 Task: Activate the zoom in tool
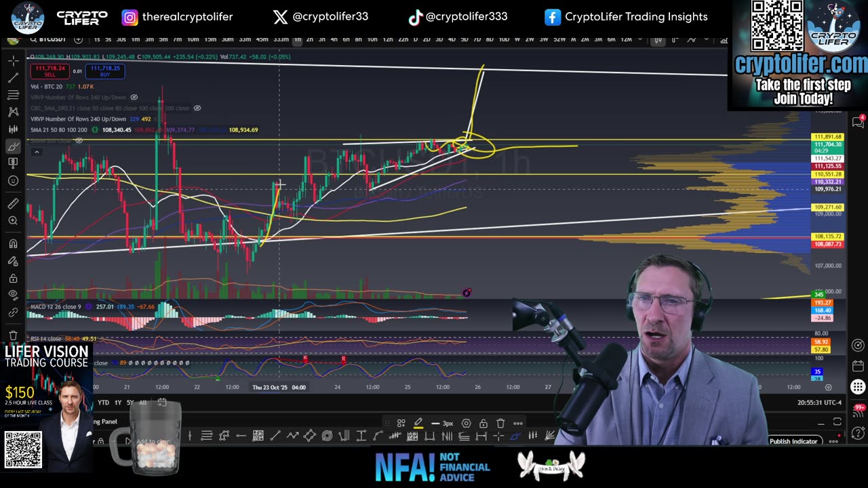pyautogui.click(x=13, y=220)
